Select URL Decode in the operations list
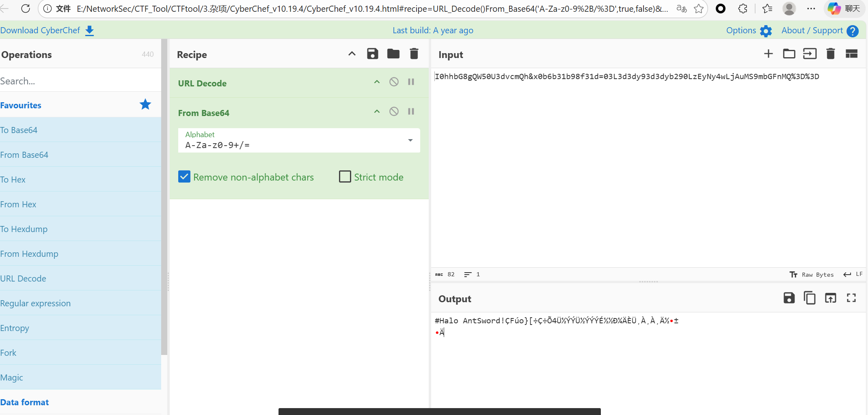The image size is (868, 415). pyautogui.click(x=80, y=279)
